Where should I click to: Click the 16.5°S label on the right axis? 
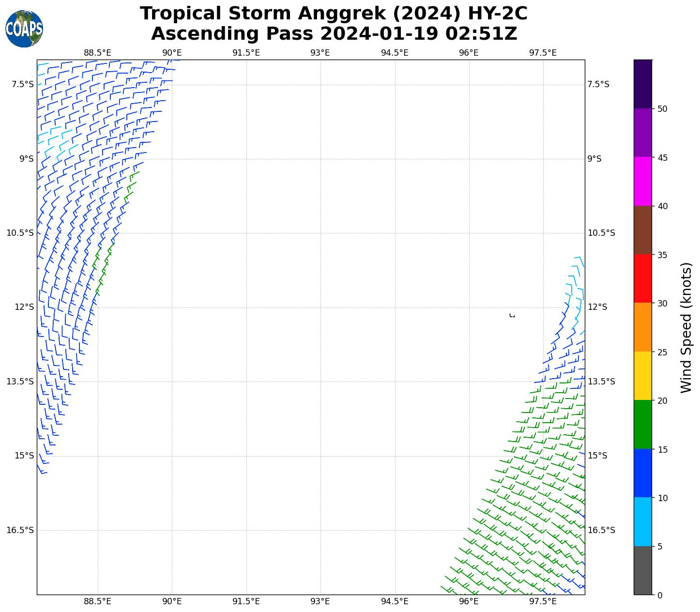[x=601, y=530]
